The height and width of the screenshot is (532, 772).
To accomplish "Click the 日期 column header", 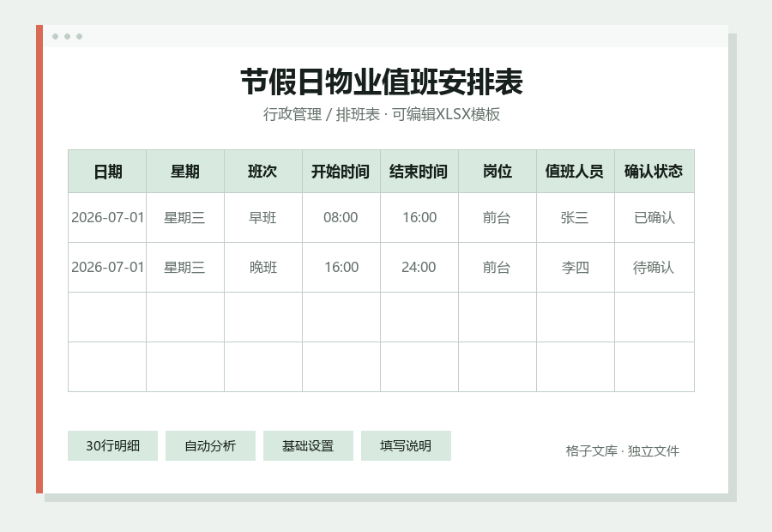I will point(107,172).
